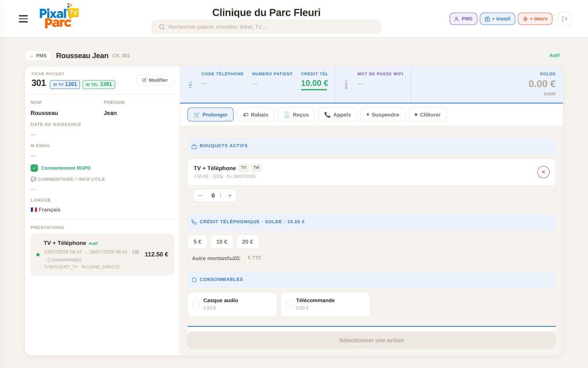This screenshot has width=588, height=368.
Task: Add 10 € phone credit
Action: (221, 242)
